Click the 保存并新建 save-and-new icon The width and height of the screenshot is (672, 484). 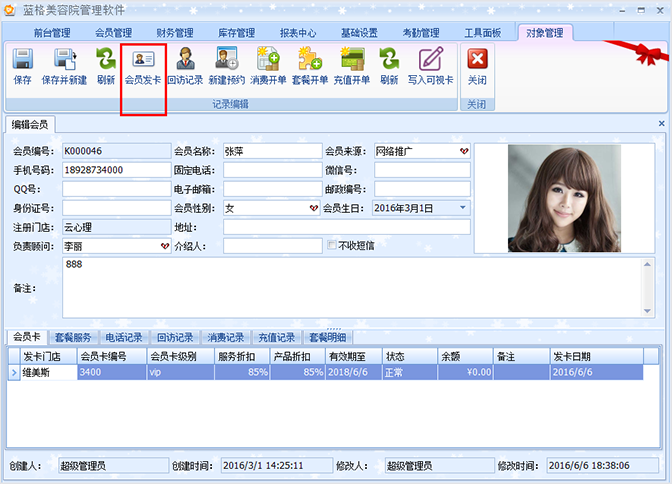(x=64, y=65)
